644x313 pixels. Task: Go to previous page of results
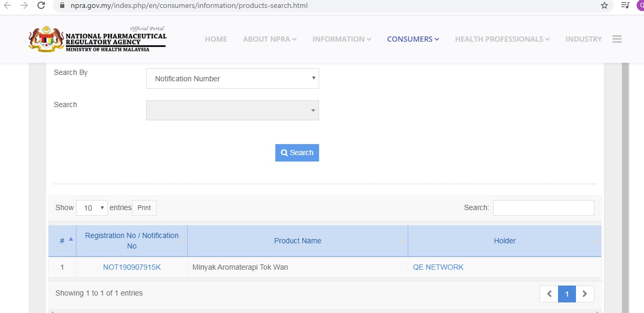click(x=549, y=294)
